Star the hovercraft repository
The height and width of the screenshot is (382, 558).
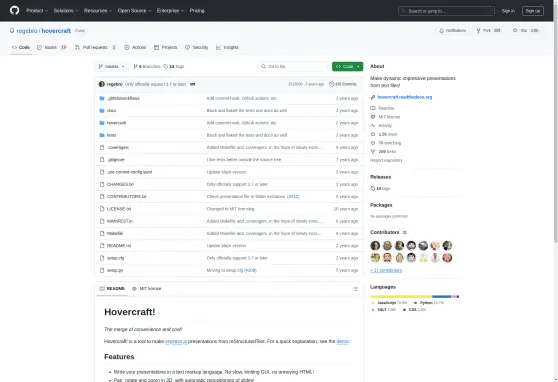click(526, 31)
